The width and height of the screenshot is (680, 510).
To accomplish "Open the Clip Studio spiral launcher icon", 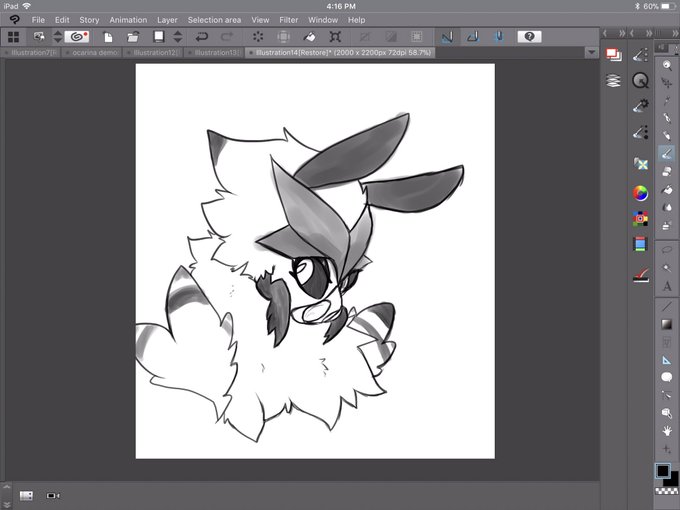I will click(x=77, y=36).
